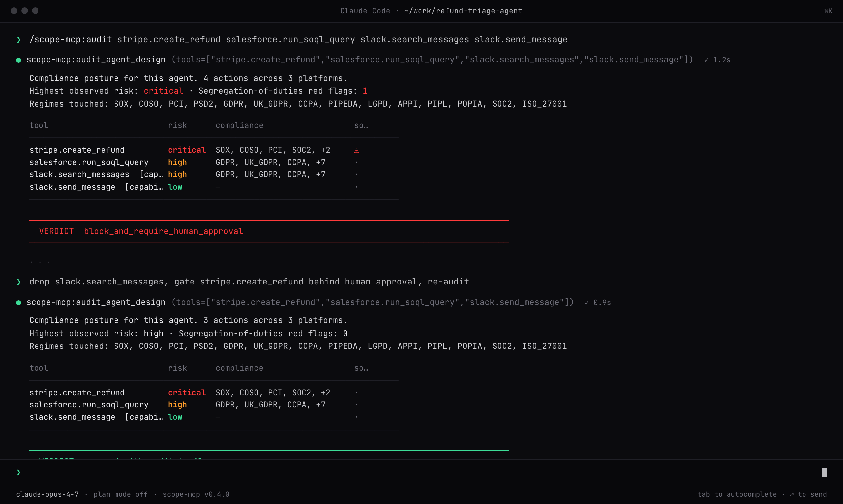This screenshot has height=504, width=843.
Task: Click prompt chevron before /scope-mcp:audit command
Action: click(x=18, y=40)
